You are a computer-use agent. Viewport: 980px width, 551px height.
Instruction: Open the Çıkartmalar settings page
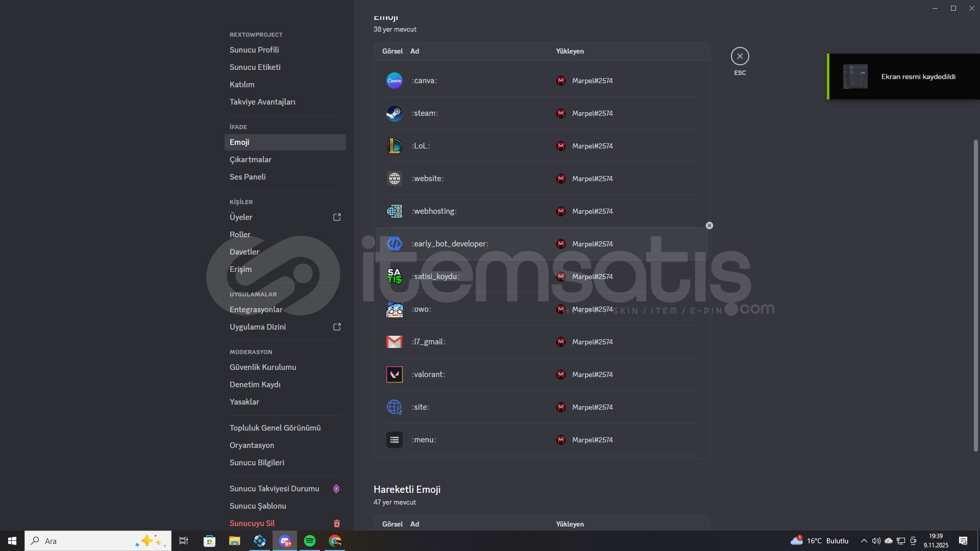pyautogui.click(x=251, y=160)
